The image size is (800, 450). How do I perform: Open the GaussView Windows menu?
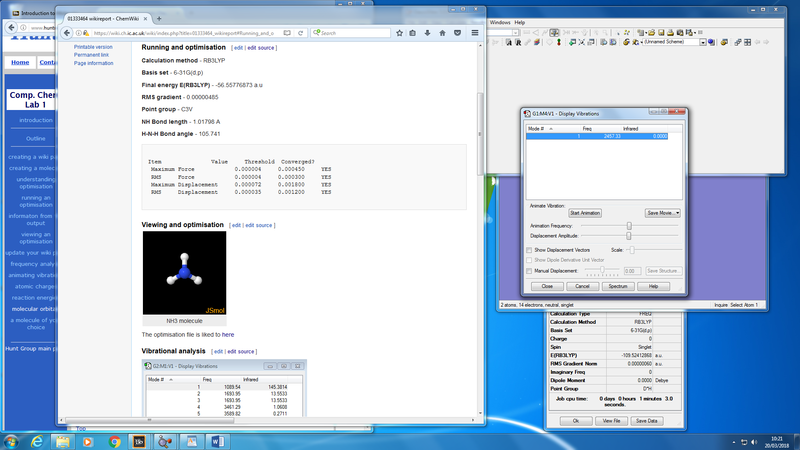[x=499, y=22]
